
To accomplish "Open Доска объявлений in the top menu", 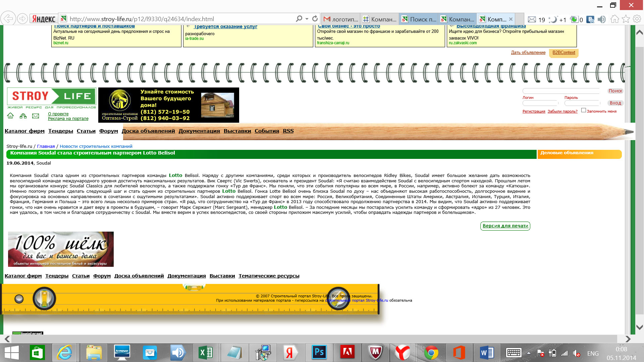I will coord(148,131).
